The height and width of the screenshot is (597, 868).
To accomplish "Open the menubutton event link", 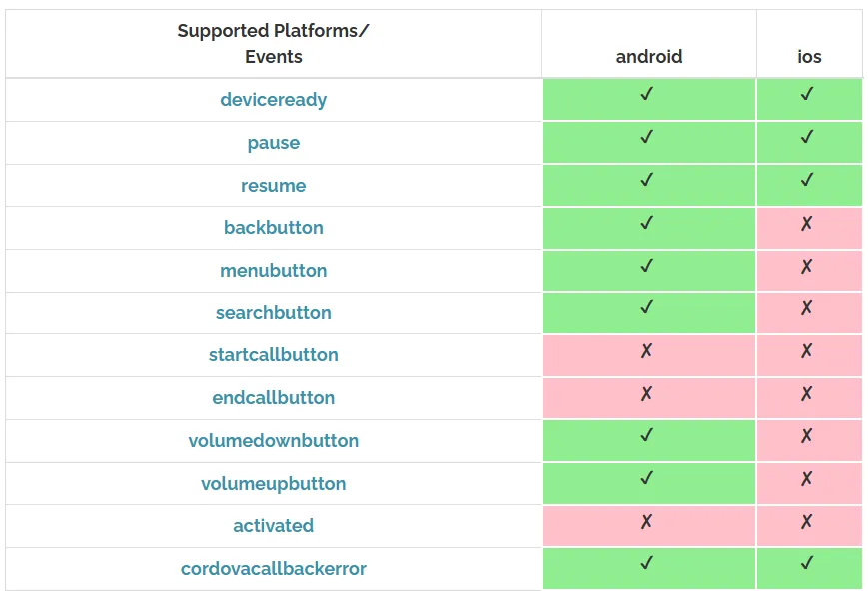I will pos(273,271).
